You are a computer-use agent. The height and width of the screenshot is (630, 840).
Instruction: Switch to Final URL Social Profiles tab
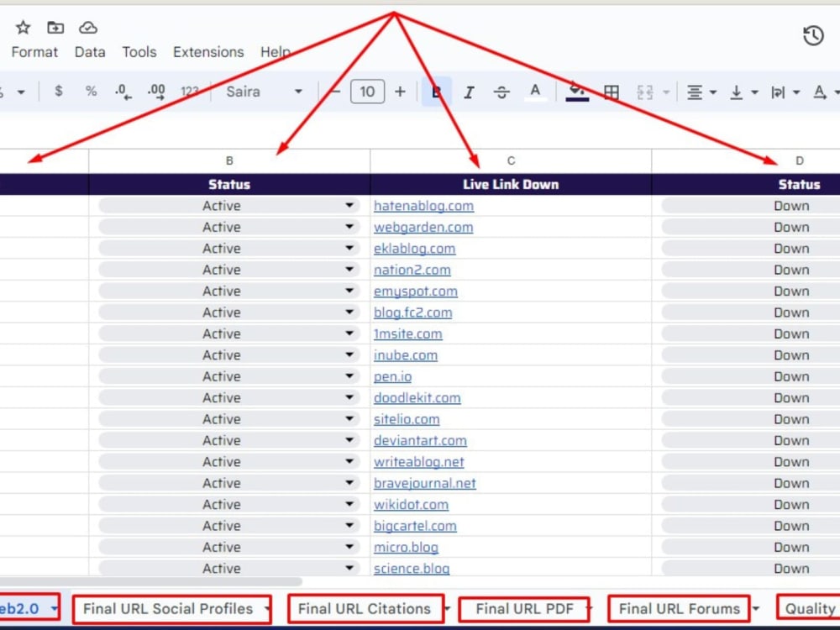tap(168, 608)
